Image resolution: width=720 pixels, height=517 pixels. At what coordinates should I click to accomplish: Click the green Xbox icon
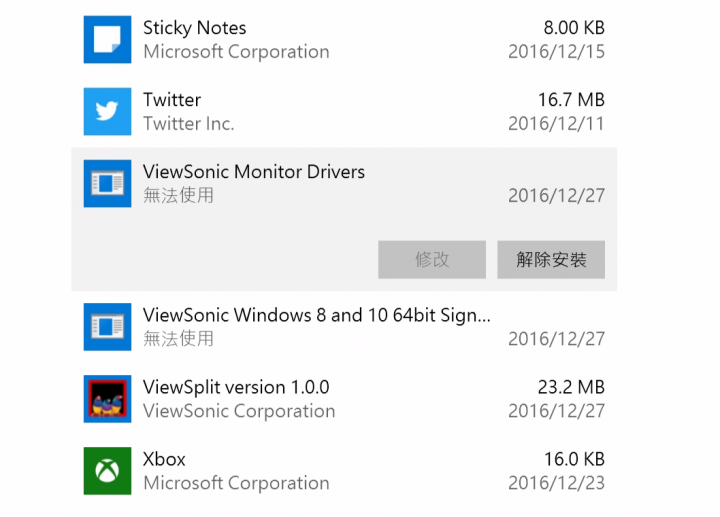pyautogui.click(x=107, y=471)
